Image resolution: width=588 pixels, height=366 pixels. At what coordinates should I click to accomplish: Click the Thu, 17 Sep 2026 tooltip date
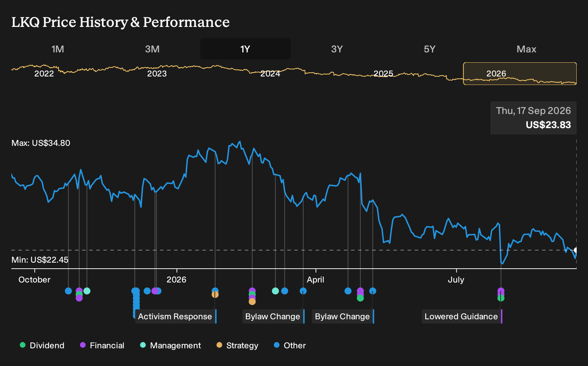point(534,111)
